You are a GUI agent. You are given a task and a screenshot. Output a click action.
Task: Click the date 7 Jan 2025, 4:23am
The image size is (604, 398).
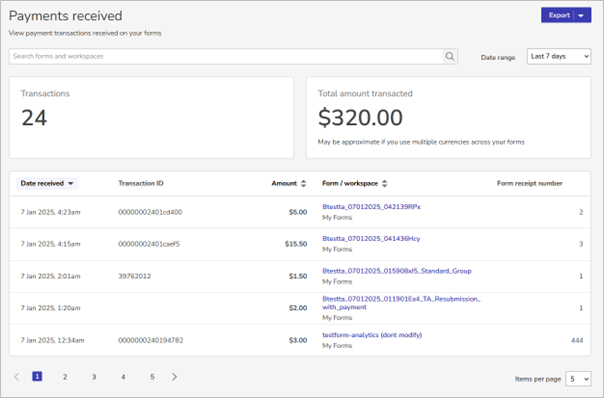pyautogui.click(x=50, y=212)
